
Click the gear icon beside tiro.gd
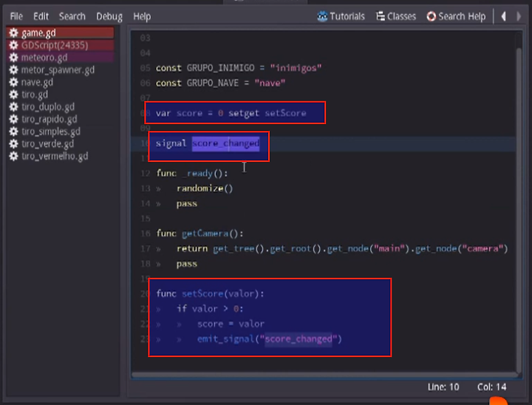tap(13, 95)
